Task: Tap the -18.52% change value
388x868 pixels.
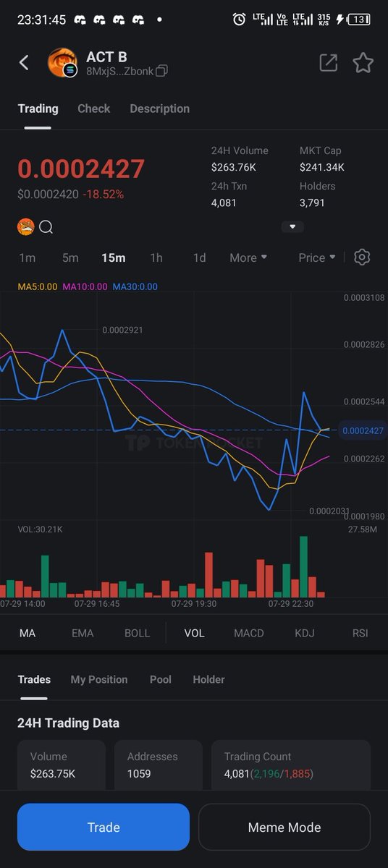Action: 103,195
